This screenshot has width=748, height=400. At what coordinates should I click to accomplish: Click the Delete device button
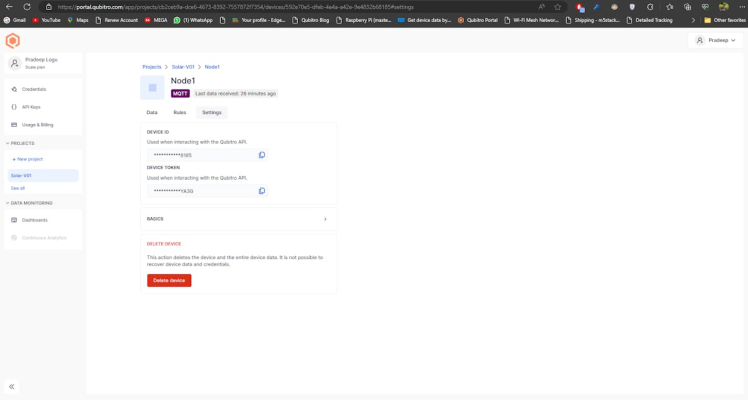[x=169, y=280]
